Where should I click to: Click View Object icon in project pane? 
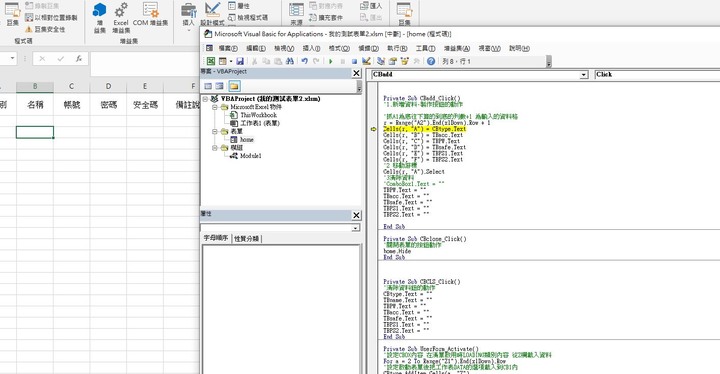(x=219, y=86)
